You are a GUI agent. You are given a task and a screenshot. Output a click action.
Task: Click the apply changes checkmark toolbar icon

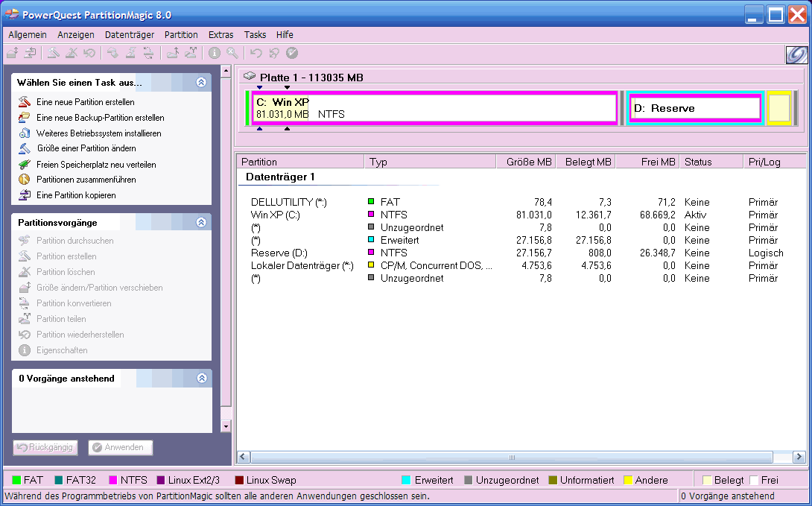click(292, 53)
